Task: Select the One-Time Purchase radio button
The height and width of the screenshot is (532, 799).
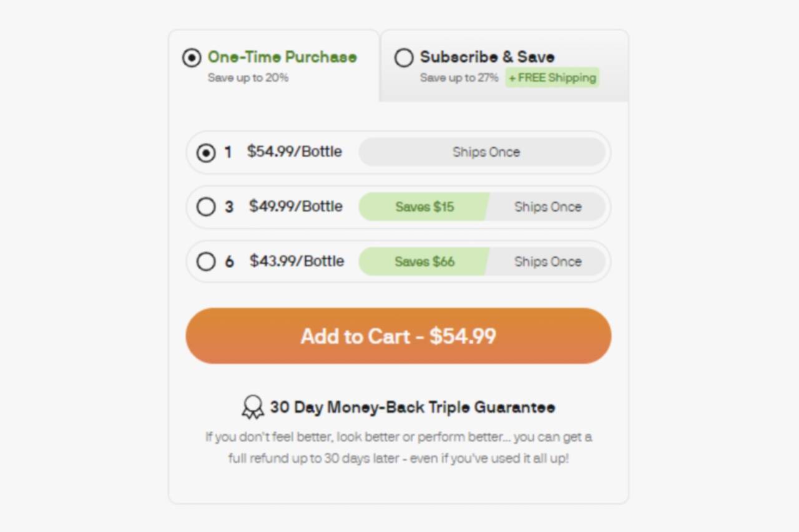Action: coord(192,58)
